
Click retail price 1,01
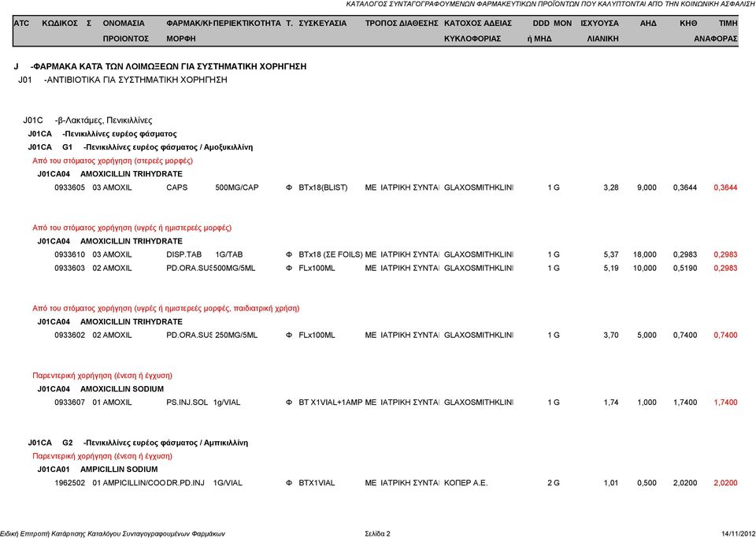tap(611, 483)
